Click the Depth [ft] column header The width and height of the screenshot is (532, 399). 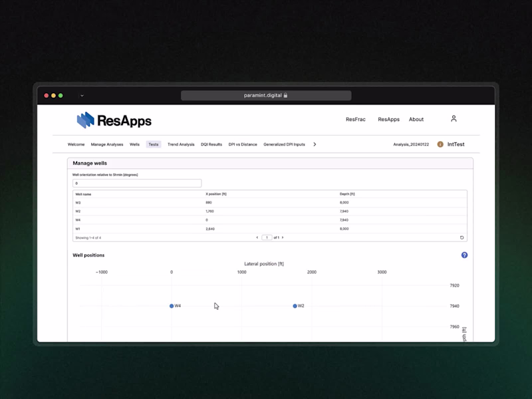tap(347, 194)
